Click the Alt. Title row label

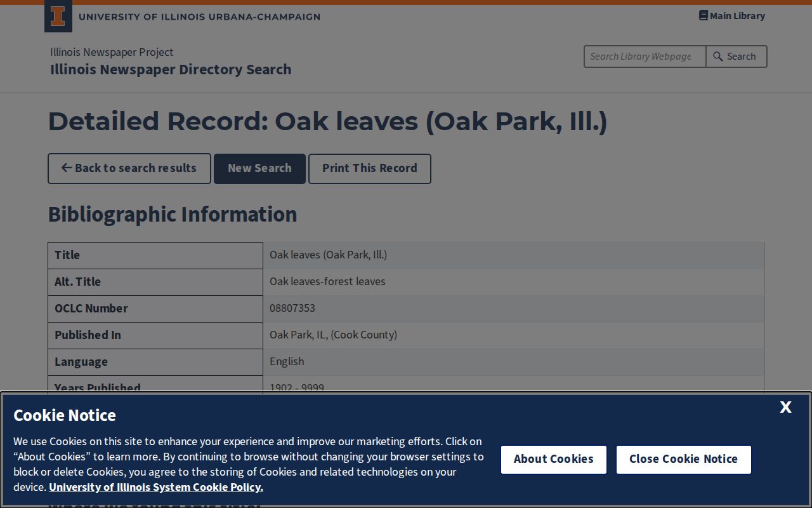pos(77,282)
